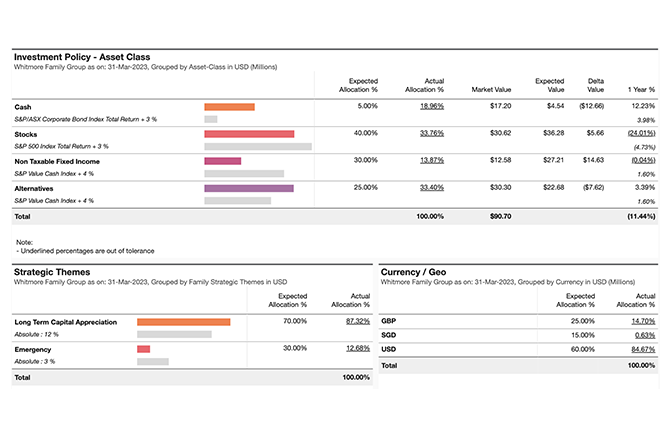The image size is (671, 448).
Task: Click the Market Value column header
Action: [491, 89]
